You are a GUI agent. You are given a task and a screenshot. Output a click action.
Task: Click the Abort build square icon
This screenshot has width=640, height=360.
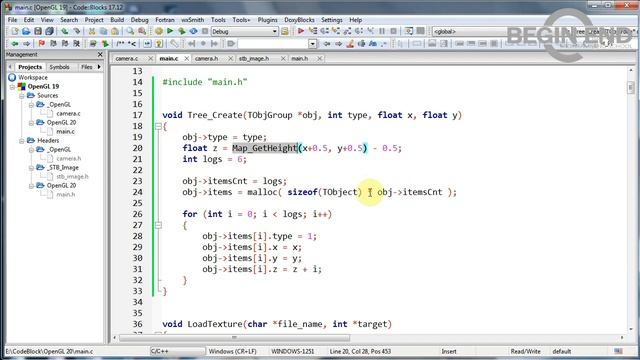pos(205,31)
